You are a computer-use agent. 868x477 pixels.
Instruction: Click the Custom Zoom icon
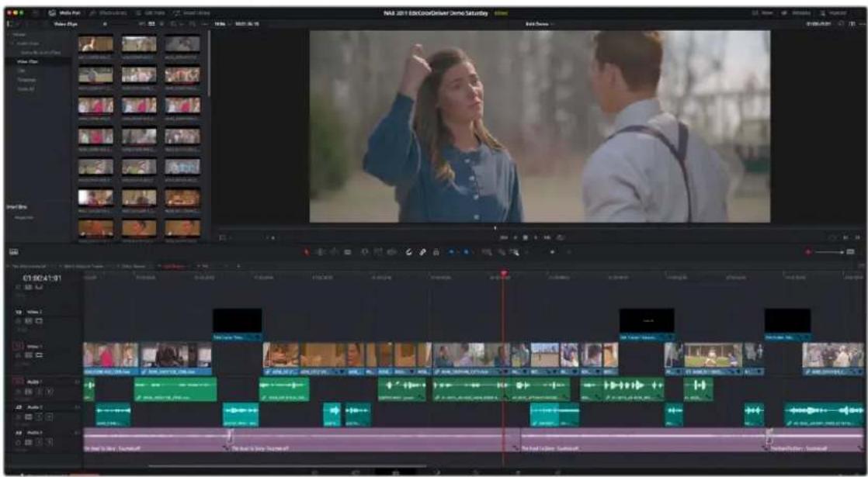click(x=514, y=252)
